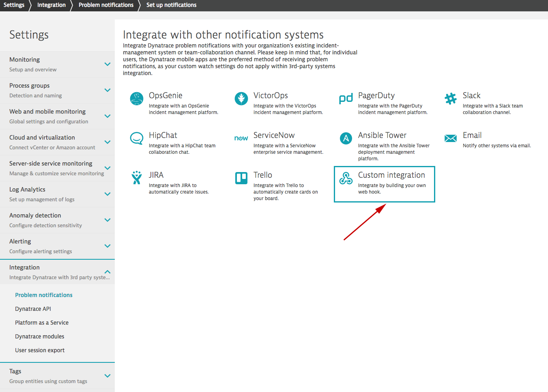Click the Tags sidebar heading
Screen dimensions: 548x392
pyautogui.click(x=15, y=371)
